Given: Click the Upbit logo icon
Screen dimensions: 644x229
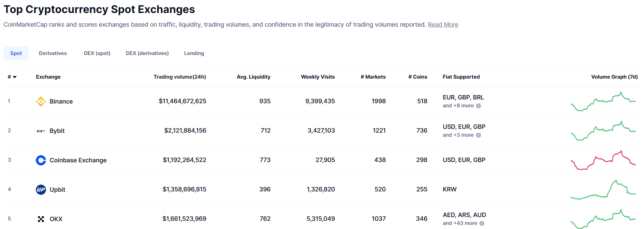Looking at the screenshot, I should (x=41, y=190).
